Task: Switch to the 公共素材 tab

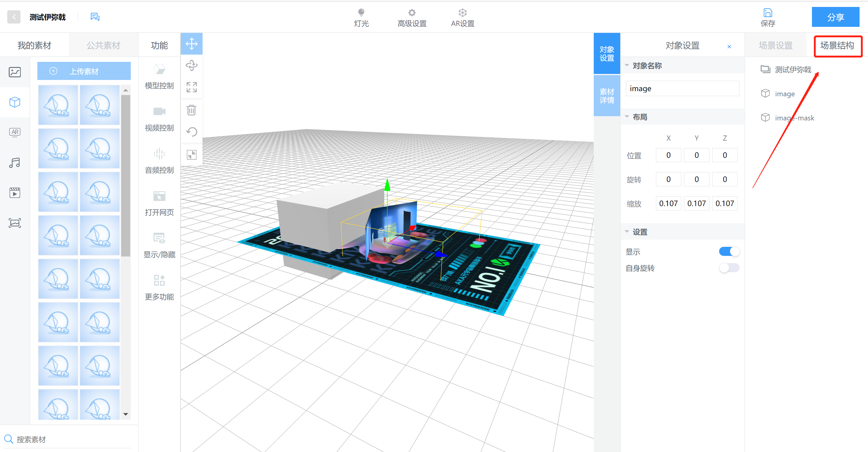Action: point(103,45)
